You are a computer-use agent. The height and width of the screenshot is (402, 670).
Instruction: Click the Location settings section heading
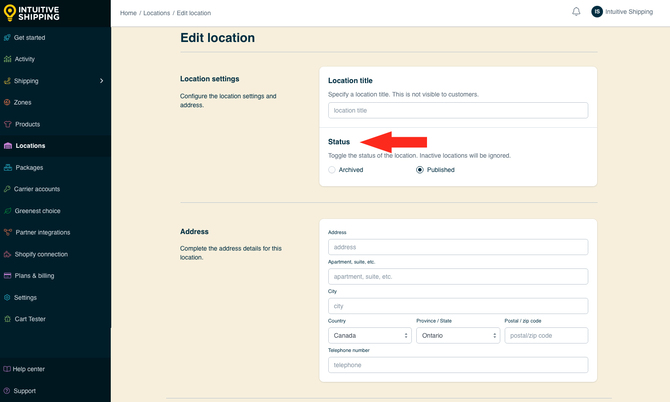click(x=209, y=79)
